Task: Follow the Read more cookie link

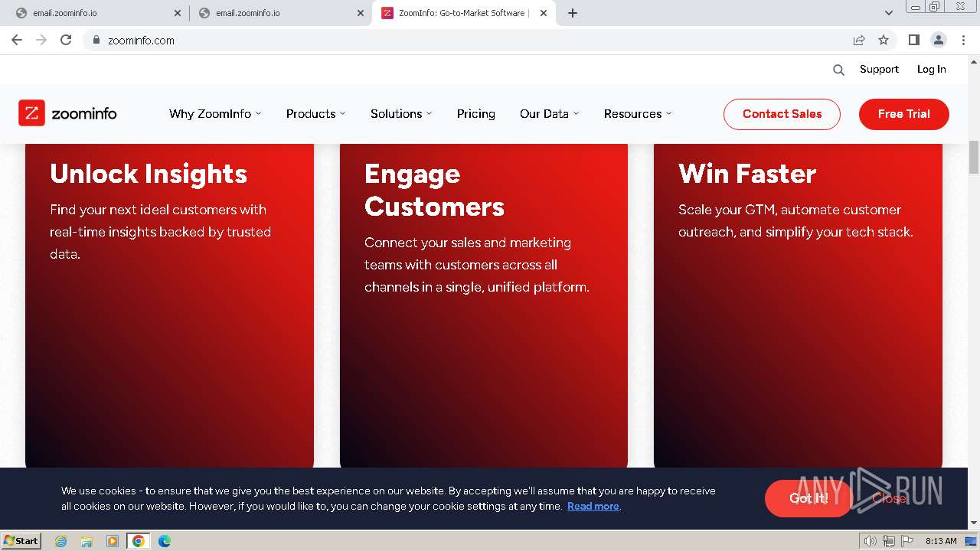Action: click(x=593, y=506)
